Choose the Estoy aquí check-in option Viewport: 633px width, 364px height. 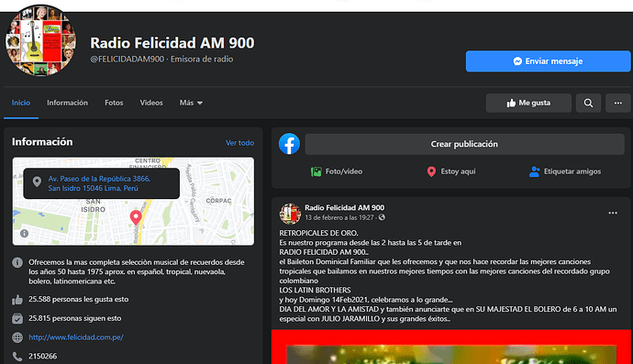tap(451, 171)
